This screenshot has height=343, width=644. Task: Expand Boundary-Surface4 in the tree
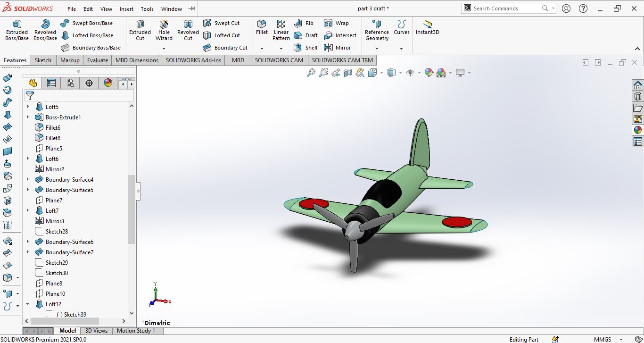click(28, 180)
